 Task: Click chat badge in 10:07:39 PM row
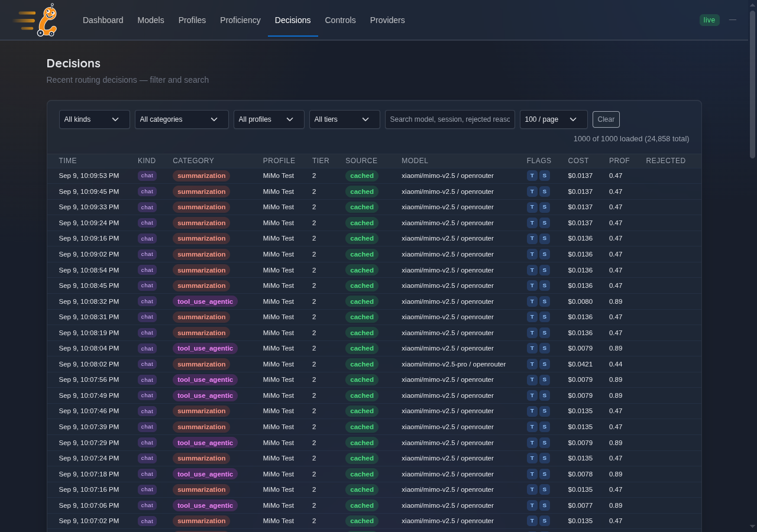pyautogui.click(x=147, y=427)
